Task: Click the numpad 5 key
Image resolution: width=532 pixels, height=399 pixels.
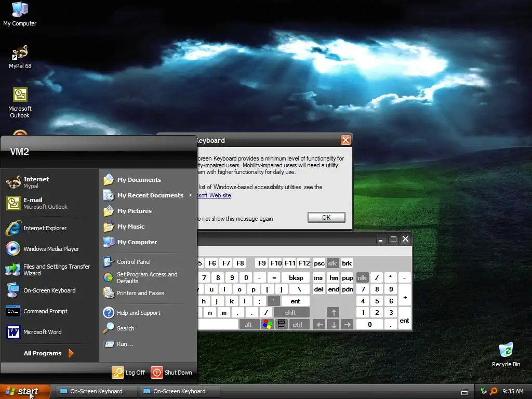Action: (x=377, y=301)
